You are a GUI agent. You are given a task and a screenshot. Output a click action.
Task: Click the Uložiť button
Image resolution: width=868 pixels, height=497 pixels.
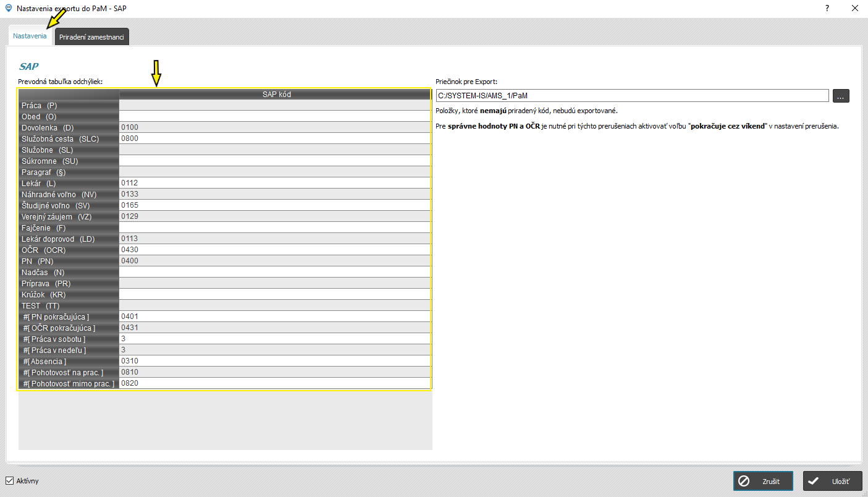832,481
